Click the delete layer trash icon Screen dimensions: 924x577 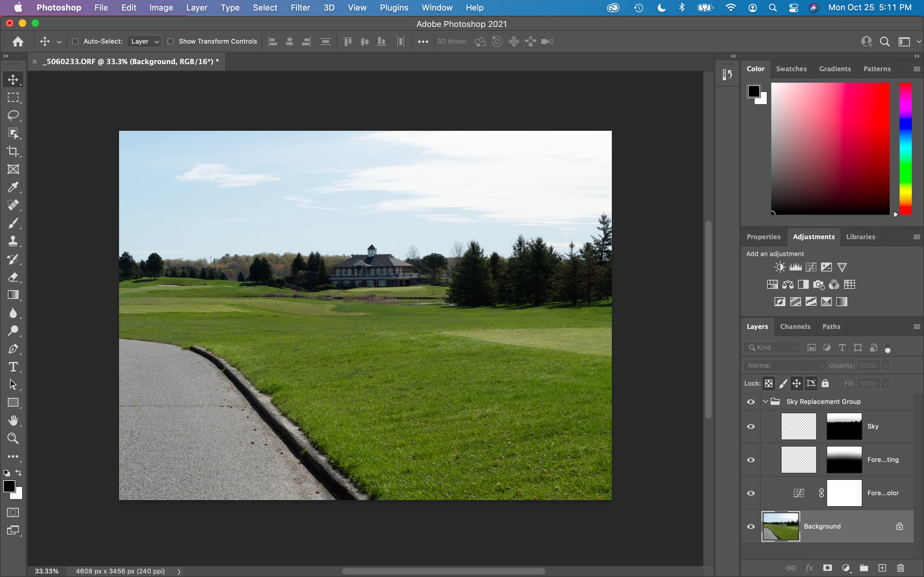pos(901,568)
